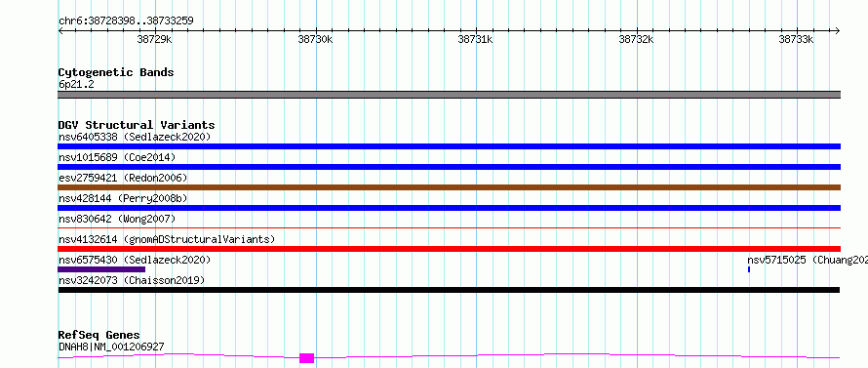
Task: Select the brown esv2759421 variant bar
Action: pos(449,187)
